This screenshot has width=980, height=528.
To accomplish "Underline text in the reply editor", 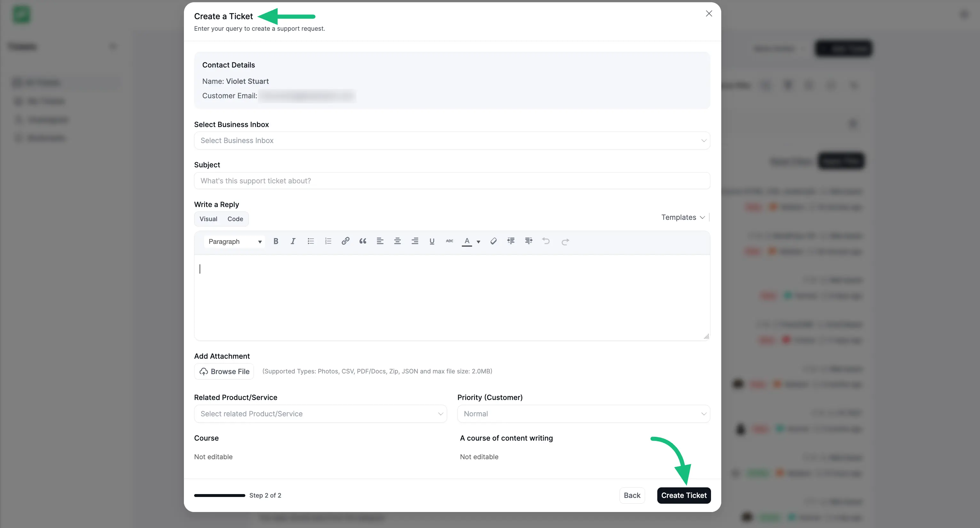I will tap(432, 241).
